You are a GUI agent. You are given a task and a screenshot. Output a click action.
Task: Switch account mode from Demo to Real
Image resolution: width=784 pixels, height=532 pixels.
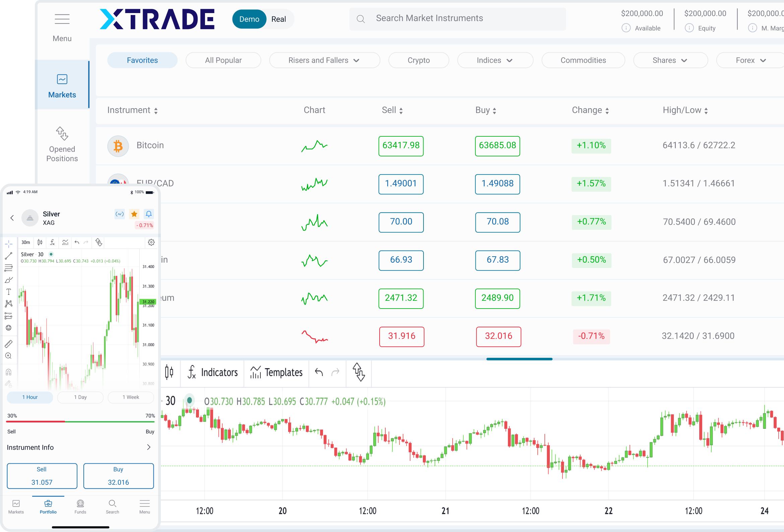point(279,19)
